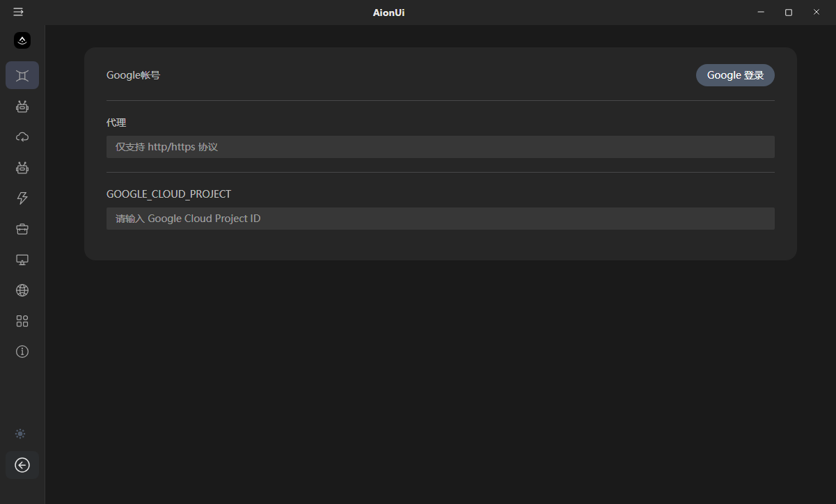Open the robot icon directly above the cloud icon

(22, 107)
